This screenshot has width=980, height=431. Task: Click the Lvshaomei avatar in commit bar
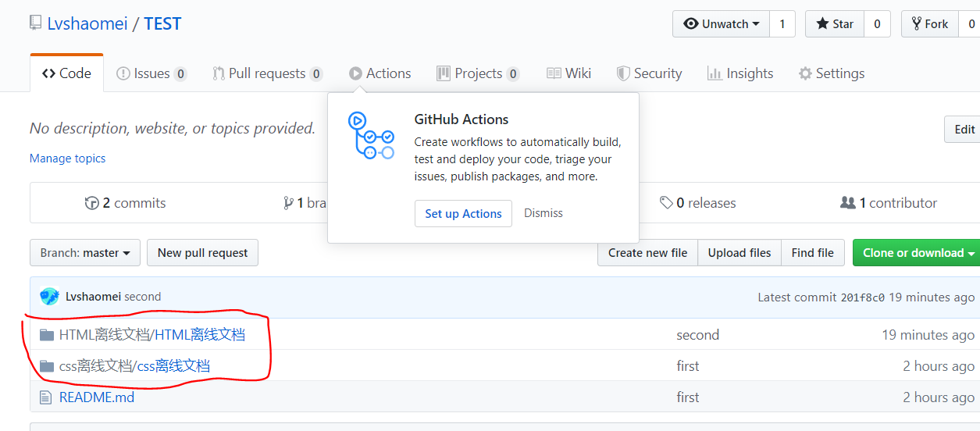pyautogui.click(x=49, y=297)
